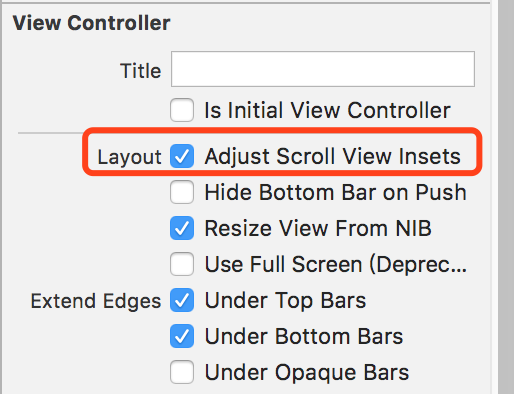Click the Layout row label
The height and width of the screenshot is (394, 514).
click(129, 157)
